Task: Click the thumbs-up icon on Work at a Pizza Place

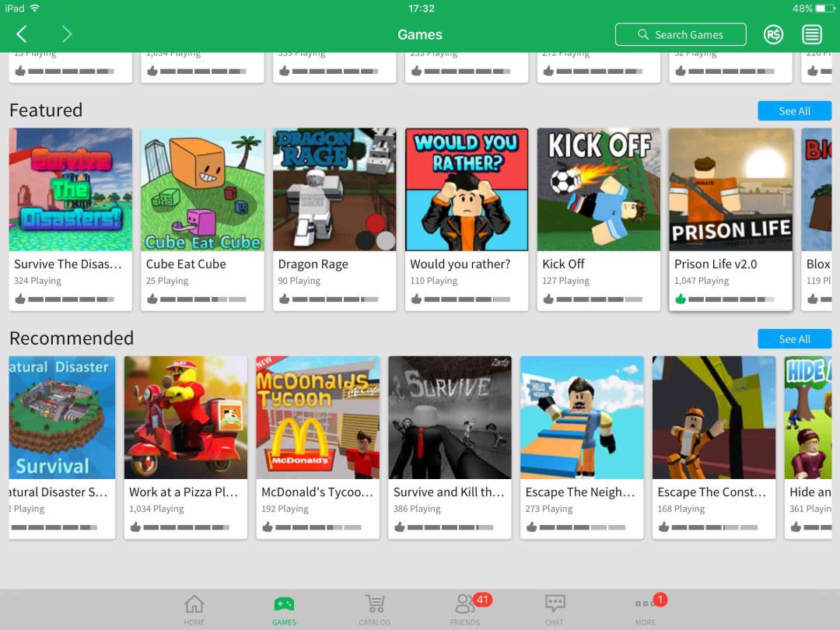Action: click(x=135, y=527)
